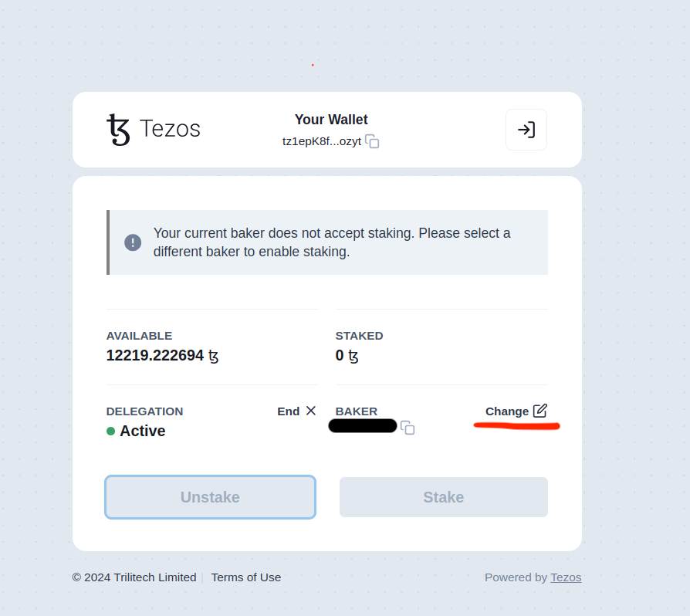Click the X icon next to End

click(311, 411)
